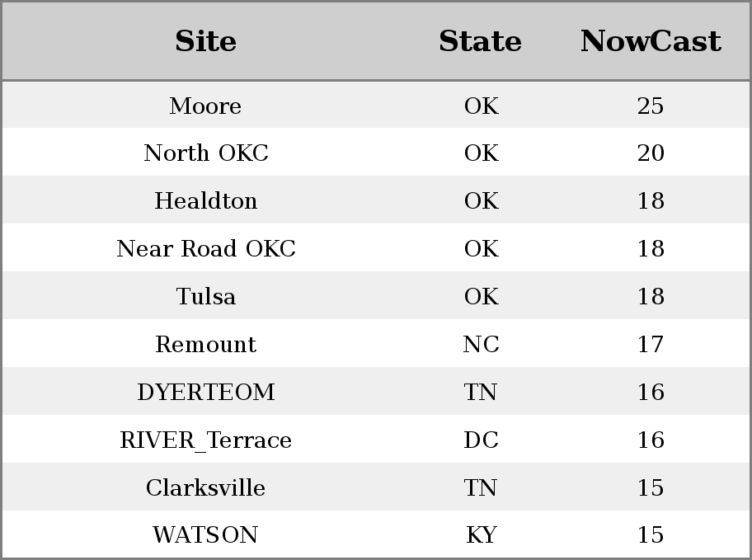This screenshot has width=752, height=560.
Task: Click the DC state cell
Action: pos(481,440)
